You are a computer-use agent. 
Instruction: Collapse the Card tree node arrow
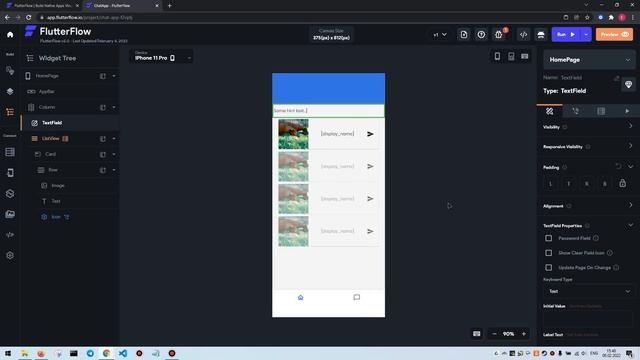point(114,154)
